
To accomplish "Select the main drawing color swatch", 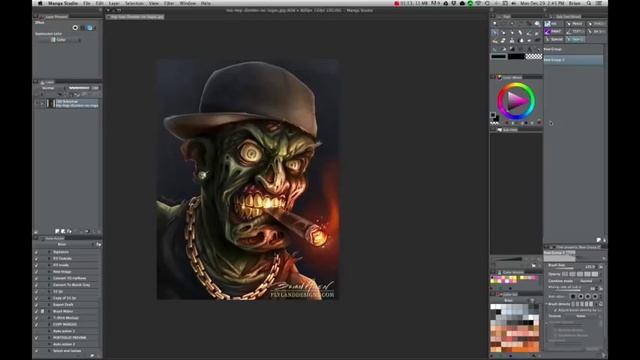I will click(x=498, y=57).
